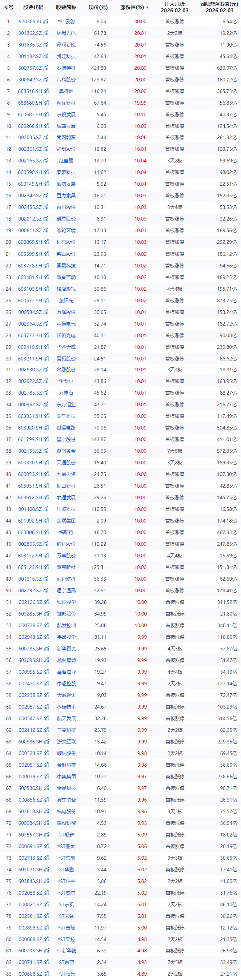241x980 pixels.
Task: Click chart icon next to 920305.BJ
Action: pyautogui.click(x=46, y=22)
